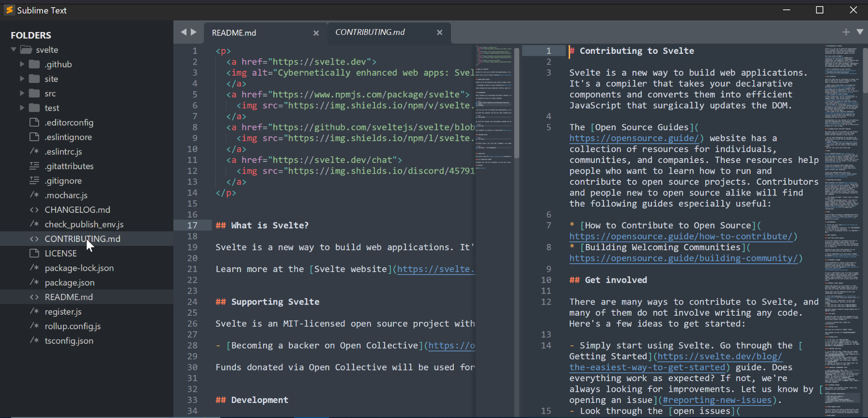Click the #reporting-new-issues anchor link
This screenshot has height=418, width=868.
point(717,400)
